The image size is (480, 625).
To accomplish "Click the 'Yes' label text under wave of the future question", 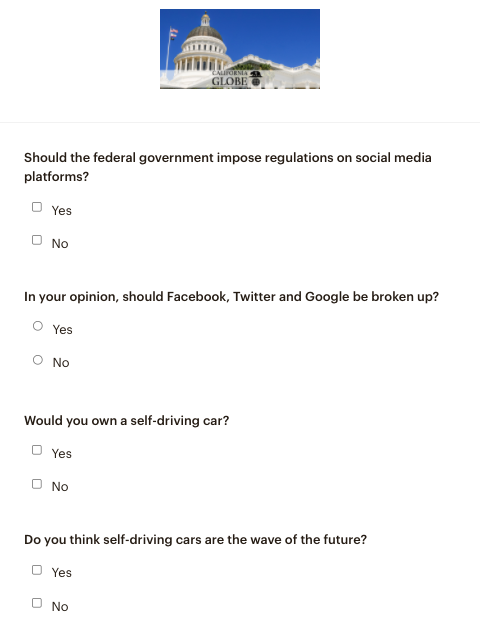I will pos(62,573).
